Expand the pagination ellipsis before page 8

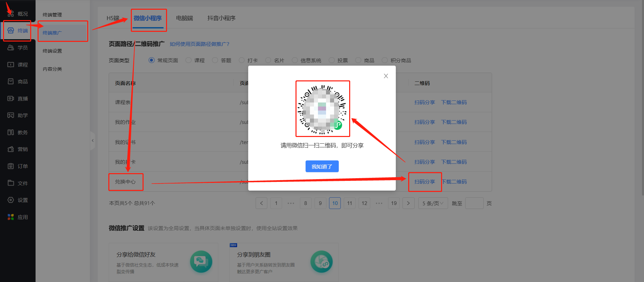point(291,203)
